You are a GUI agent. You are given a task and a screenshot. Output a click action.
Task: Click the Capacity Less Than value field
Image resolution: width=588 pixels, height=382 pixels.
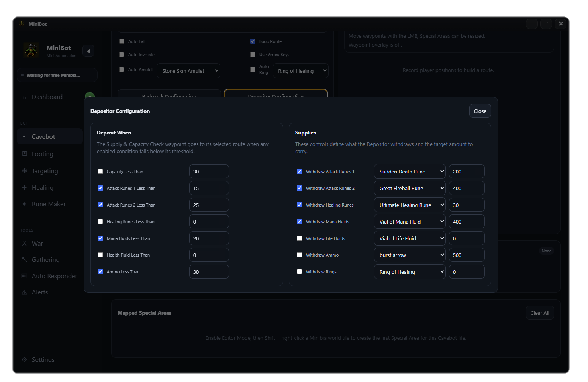(209, 172)
